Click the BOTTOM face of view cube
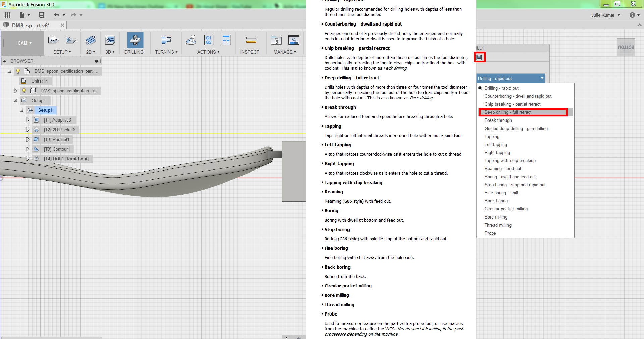The width and height of the screenshot is (644, 339). pyautogui.click(x=626, y=47)
